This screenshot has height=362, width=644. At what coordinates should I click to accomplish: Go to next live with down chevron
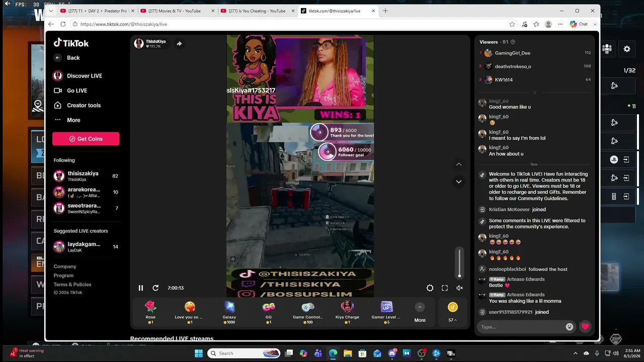[458, 182]
